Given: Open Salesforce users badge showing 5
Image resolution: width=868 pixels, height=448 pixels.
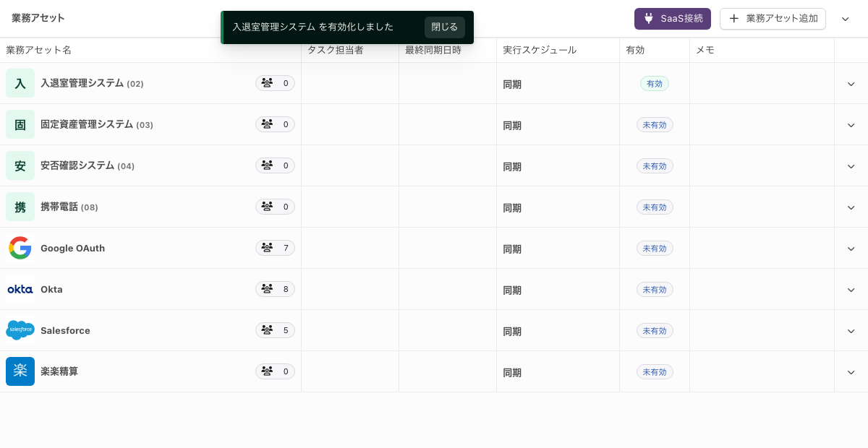Looking at the screenshot, I should 275,330.
